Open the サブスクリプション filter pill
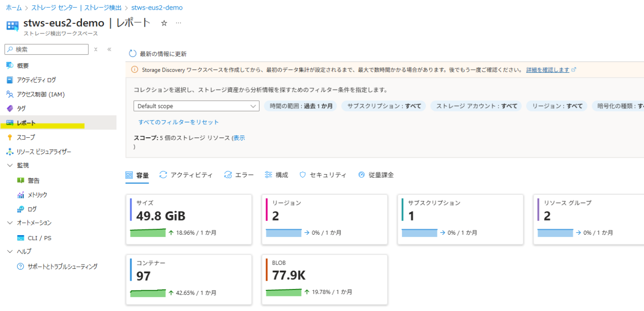Viewport: 644px width, 311px height. [384, 106]
